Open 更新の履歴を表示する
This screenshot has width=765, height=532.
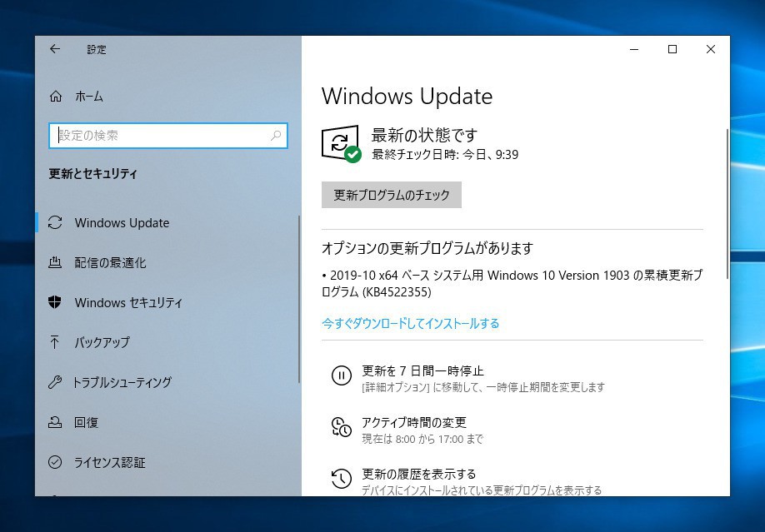[418, 474]
